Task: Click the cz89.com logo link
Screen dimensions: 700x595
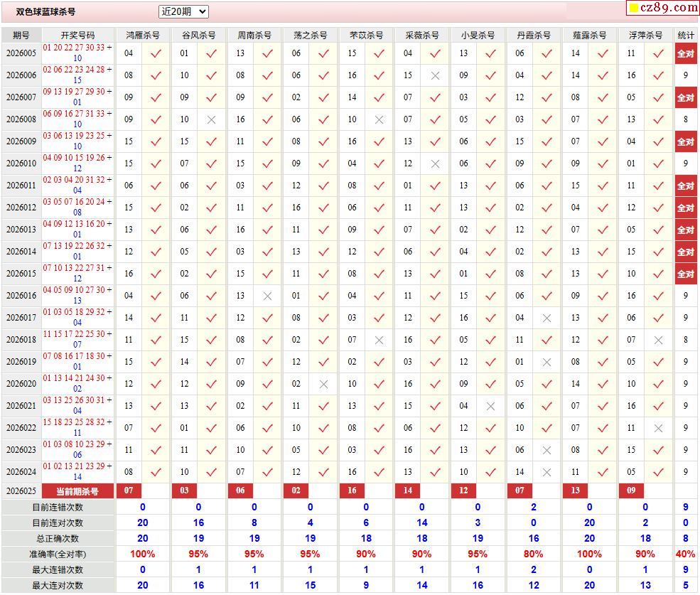Action: pyautogui.click(x=663, y=8)
